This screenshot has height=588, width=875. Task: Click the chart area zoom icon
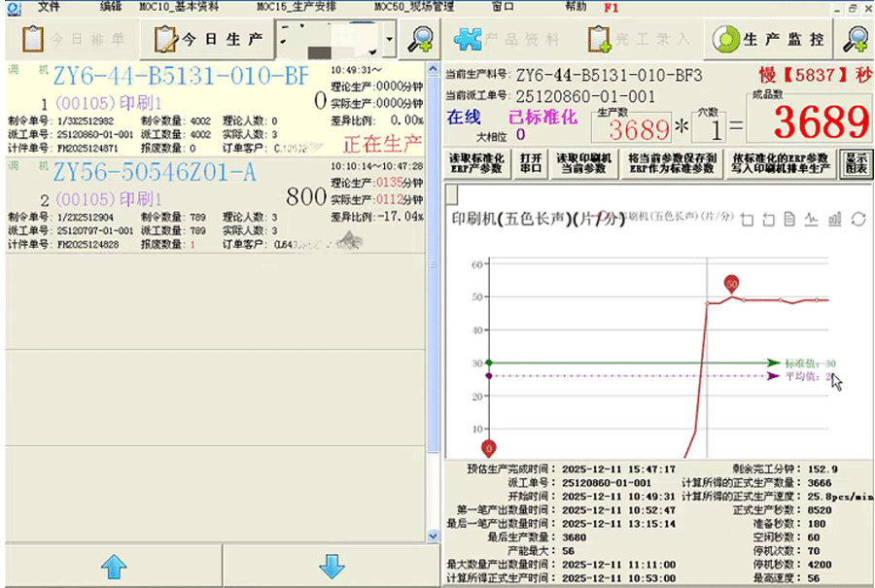[x=747, y=219]
